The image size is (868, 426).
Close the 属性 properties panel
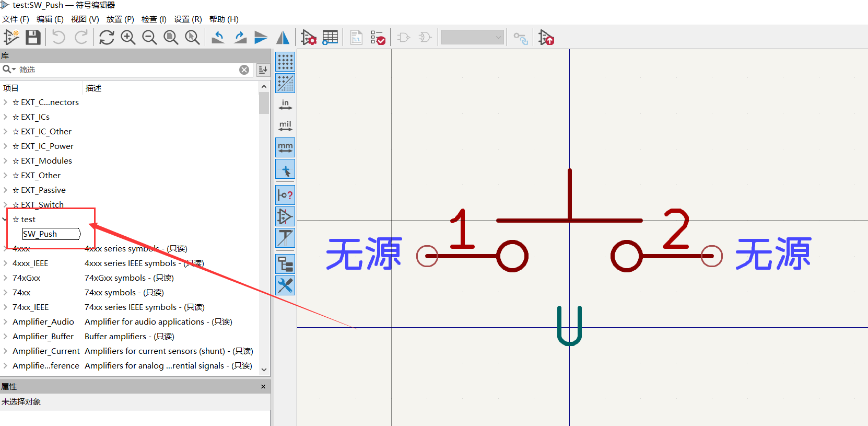point(263,387)
